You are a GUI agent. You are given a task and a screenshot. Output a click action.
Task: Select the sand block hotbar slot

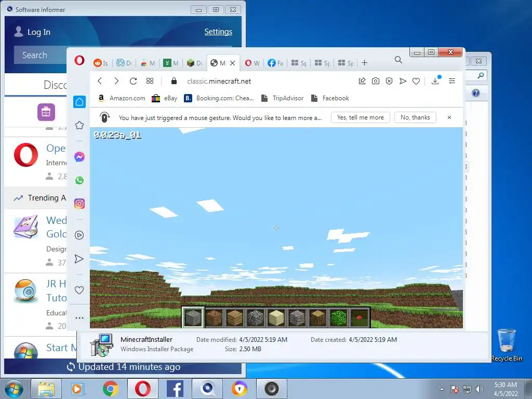(276, 317)
